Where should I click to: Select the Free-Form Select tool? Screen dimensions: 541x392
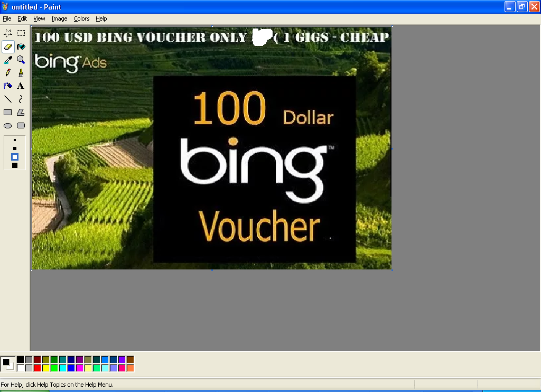[x=7, y=33]
